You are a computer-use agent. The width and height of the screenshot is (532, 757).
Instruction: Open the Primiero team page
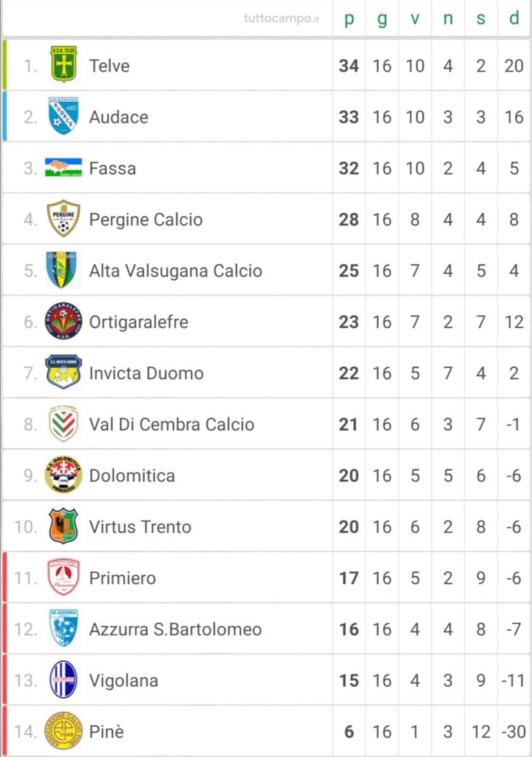123,578
